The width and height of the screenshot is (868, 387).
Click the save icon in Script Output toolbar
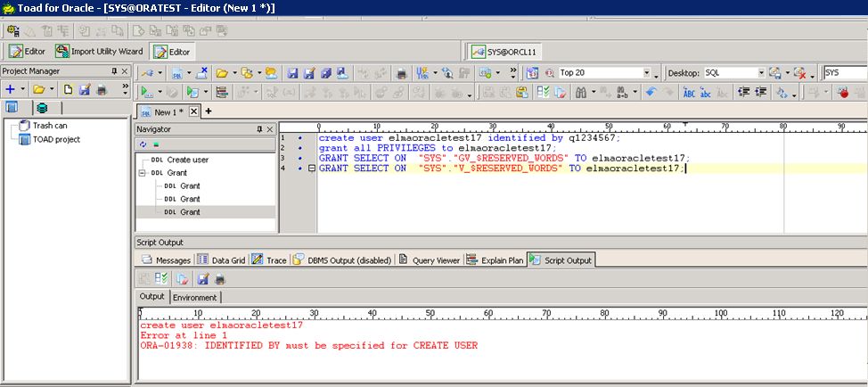pos(203,279)
